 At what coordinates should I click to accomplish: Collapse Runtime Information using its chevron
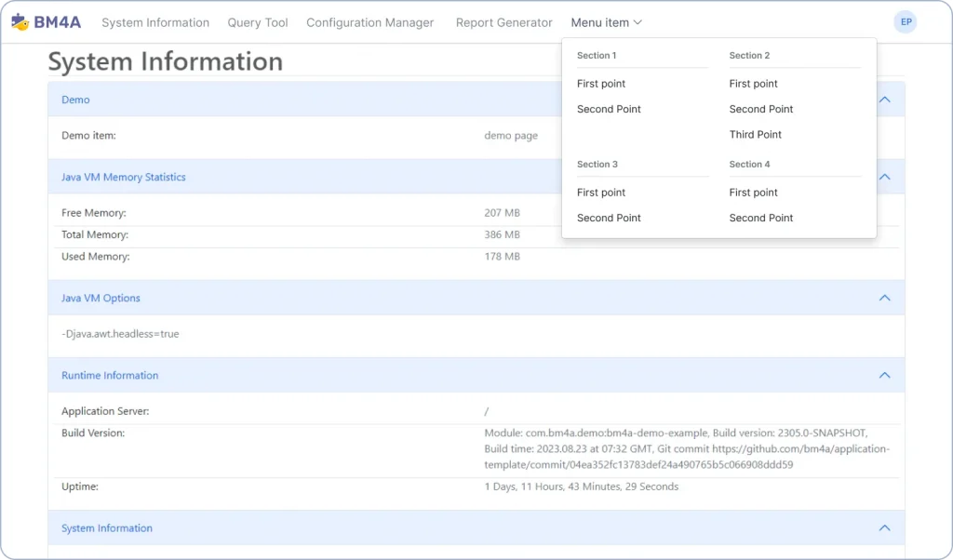pos(884,376)
